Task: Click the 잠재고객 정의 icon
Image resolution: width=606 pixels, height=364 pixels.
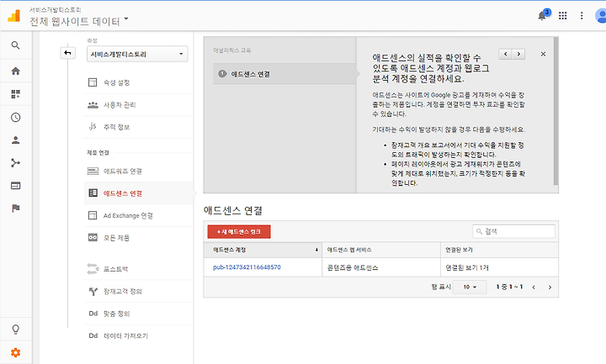Action: [93, 292]
